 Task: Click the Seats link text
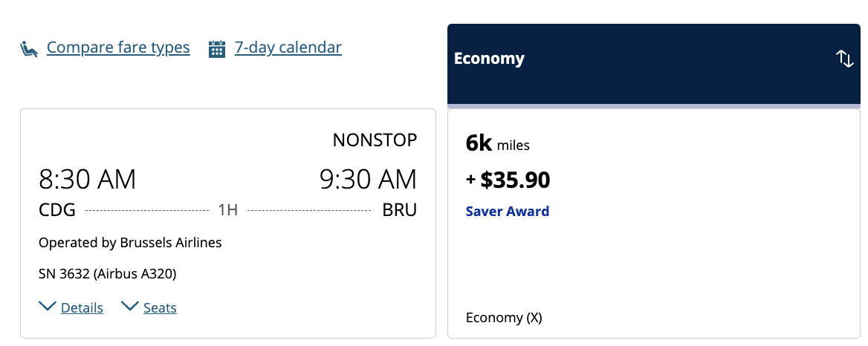click(160, 308)
